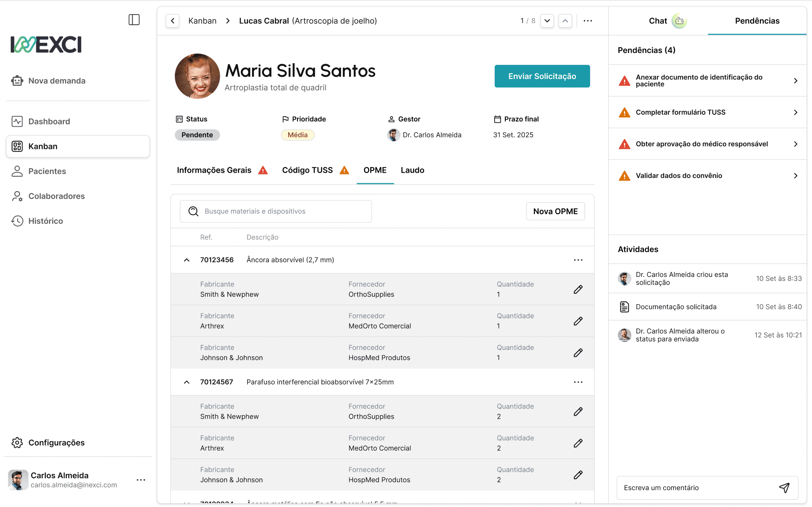Open Pacientes in the sidebar

click(x=47, y=171)
